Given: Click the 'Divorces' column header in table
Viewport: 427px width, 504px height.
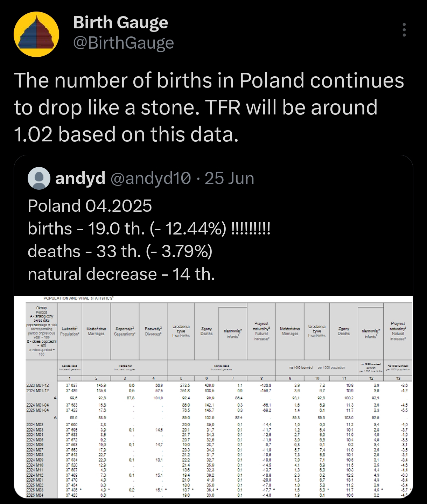Looking at the screenshot, I should tap(153, 331).
